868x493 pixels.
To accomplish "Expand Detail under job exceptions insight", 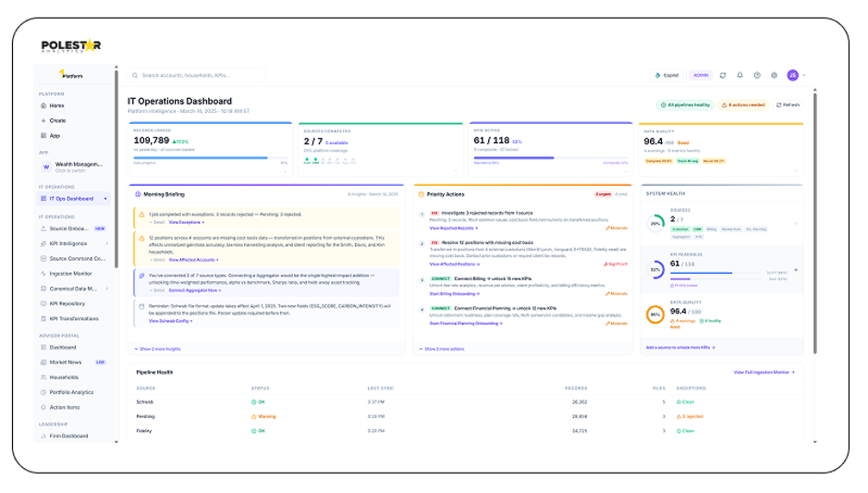I will pyautogui.click(x=157, y=222).
